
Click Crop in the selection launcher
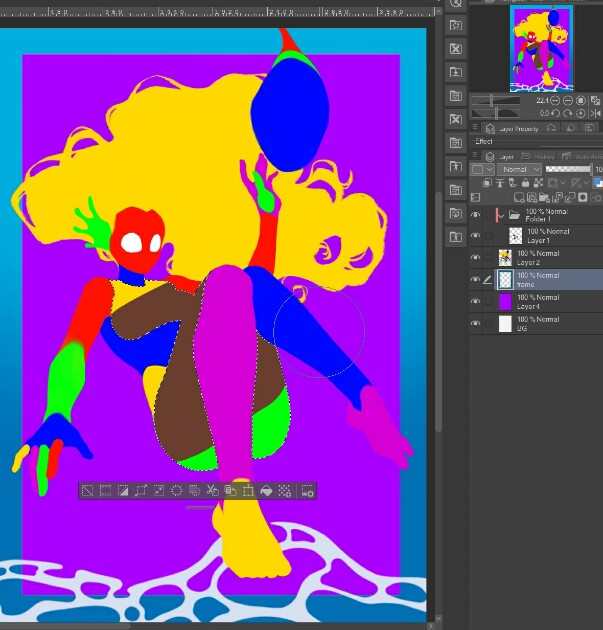click(x=105, y=491)
